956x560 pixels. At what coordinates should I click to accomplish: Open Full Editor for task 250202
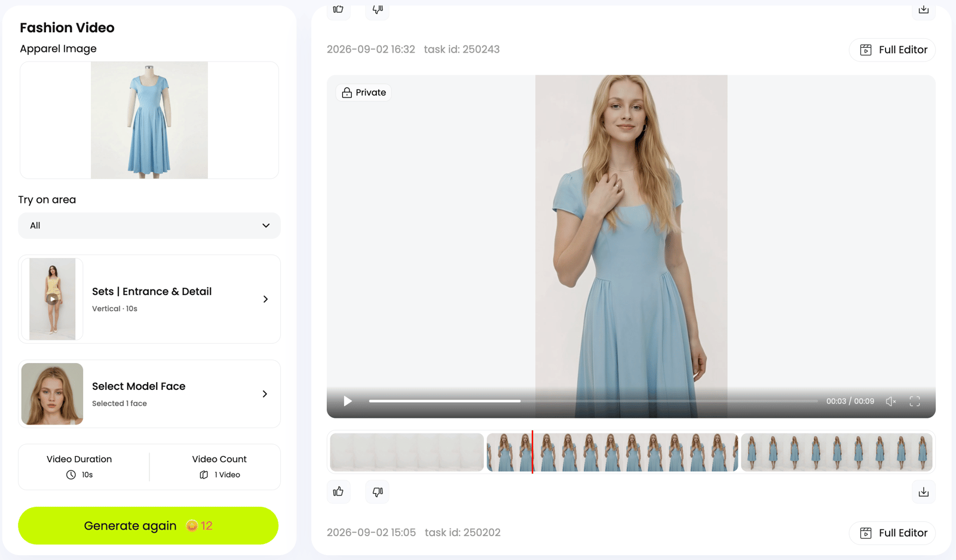click(x=893, y=533)
